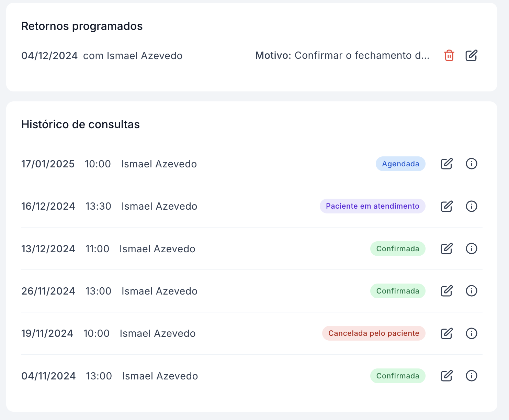Click the Paciente em atendimento badge
This screenshot has height=420, width=509.
click(372, 206)
